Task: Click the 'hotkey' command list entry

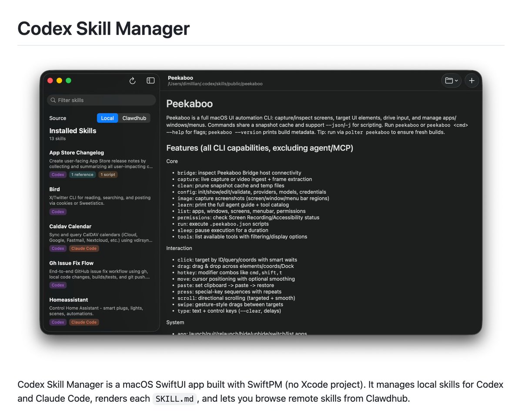Action: pos(230,272)
